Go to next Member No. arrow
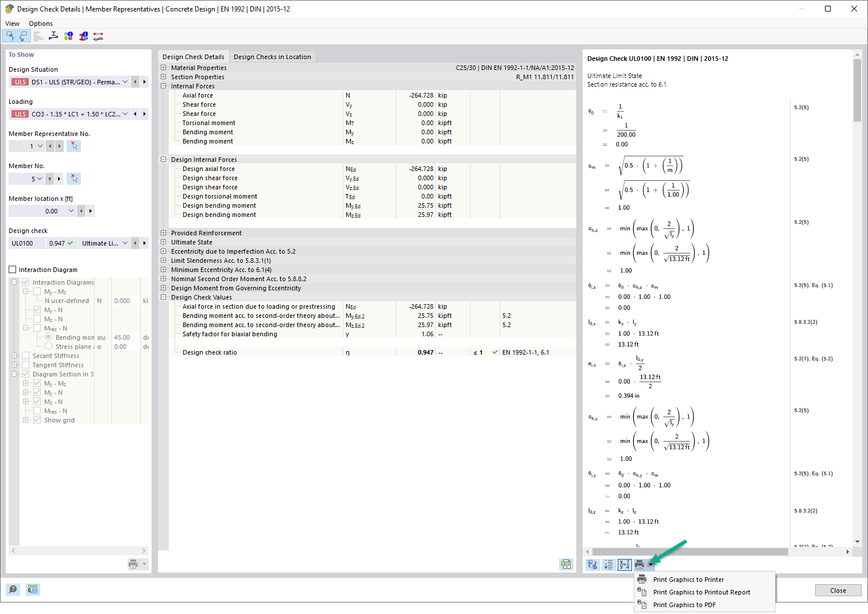Viewport: 868px width, 614px height. 59,179
